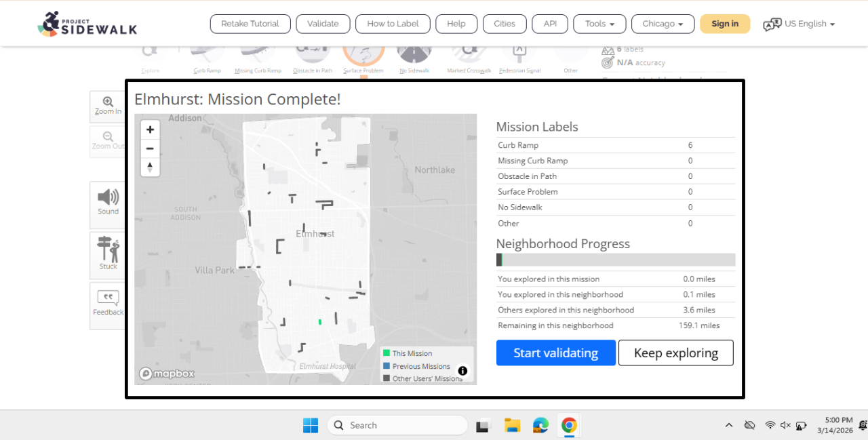Click the gray Other Users' Missions swatch
The width and height of the screenshot is (868, 440).
pos(387,378)
